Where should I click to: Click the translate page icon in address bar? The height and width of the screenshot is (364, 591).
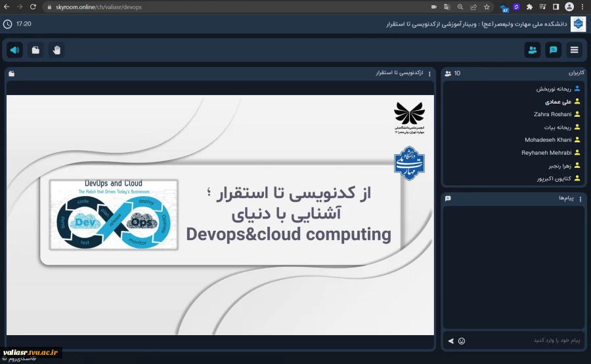point(447,7)
